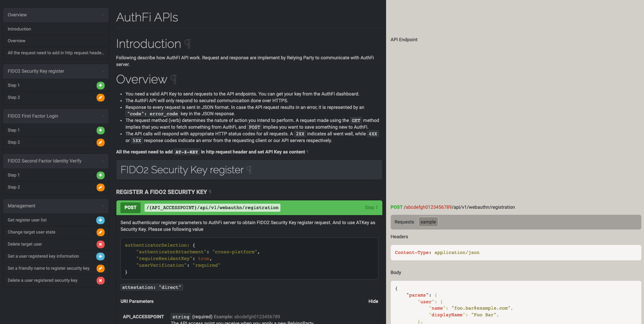Click orange pencil icon for Second Factor Identity Verify Step 2

point(101,187)
